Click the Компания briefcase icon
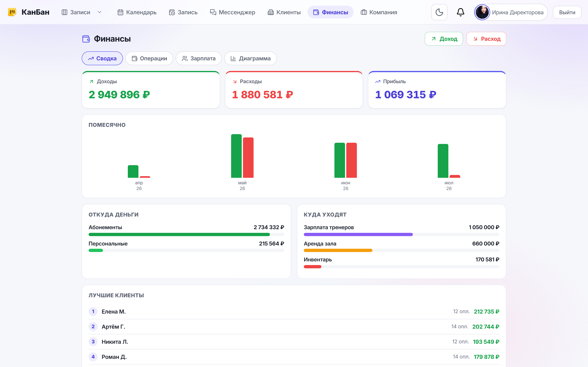The height and width of the screenshot is (367, 588). [x=363, y=12]
